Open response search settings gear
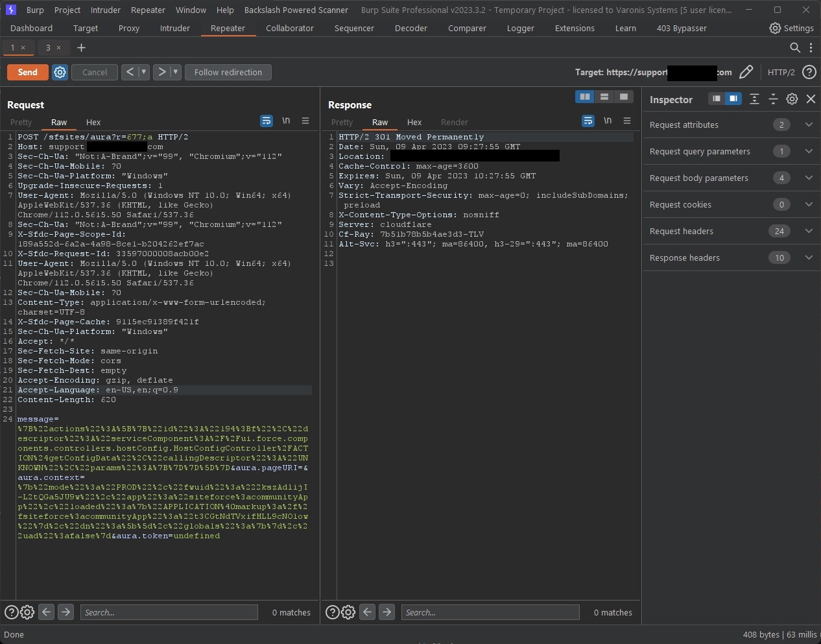The width and height of the screenshot is (821, 644). [x=348, y=612]
